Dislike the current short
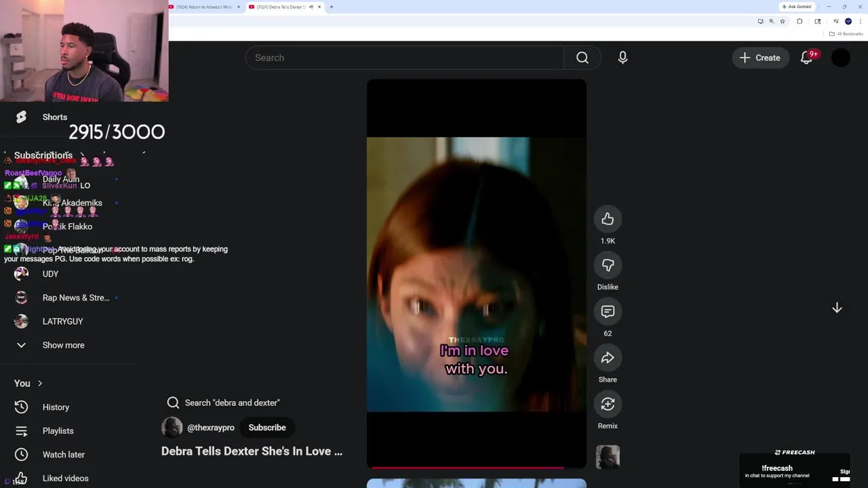This screenshot has width=868, height=488. click(608, 265)
